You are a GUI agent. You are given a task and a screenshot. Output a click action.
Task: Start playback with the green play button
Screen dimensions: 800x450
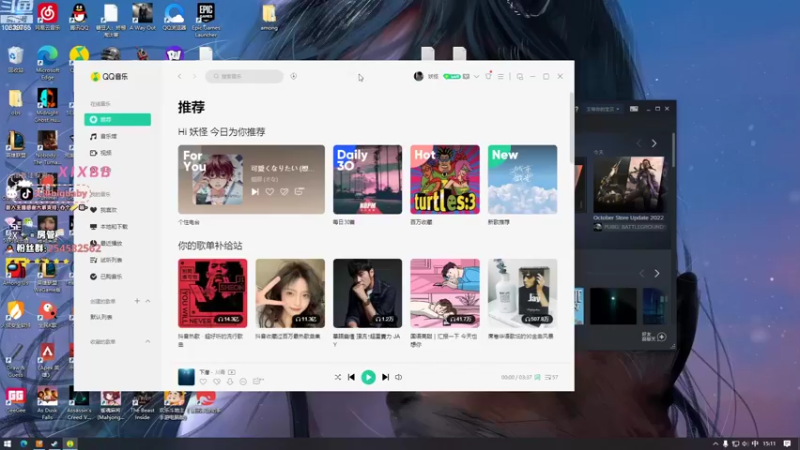(x=368, y=377)
